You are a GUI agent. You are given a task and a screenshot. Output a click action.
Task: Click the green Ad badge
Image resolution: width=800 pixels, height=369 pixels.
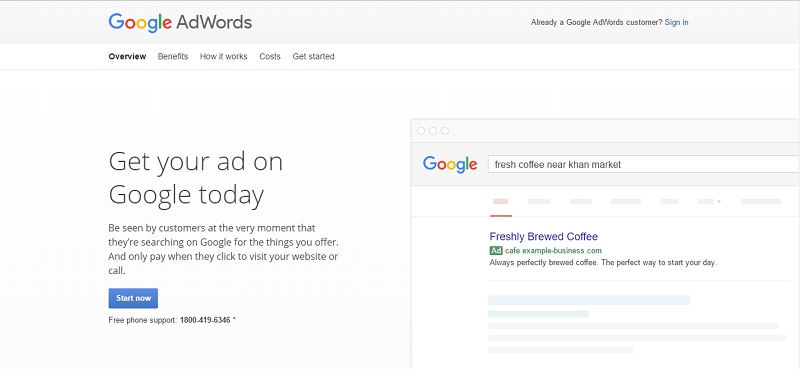496,251
